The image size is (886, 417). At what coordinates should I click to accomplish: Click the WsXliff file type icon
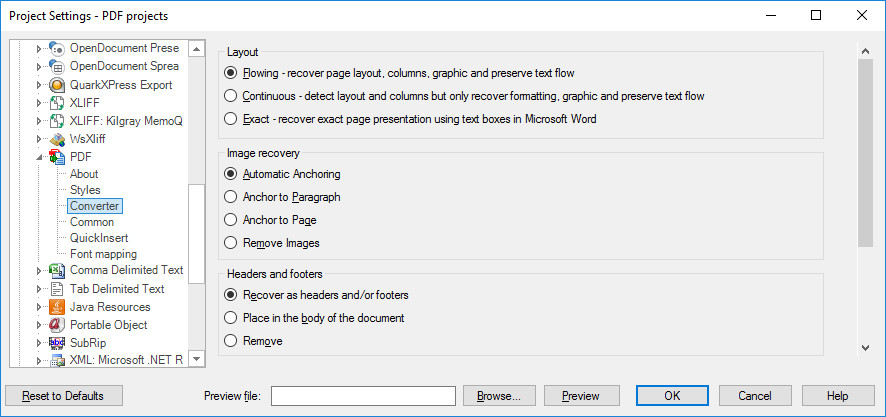[x=57, y=139]
